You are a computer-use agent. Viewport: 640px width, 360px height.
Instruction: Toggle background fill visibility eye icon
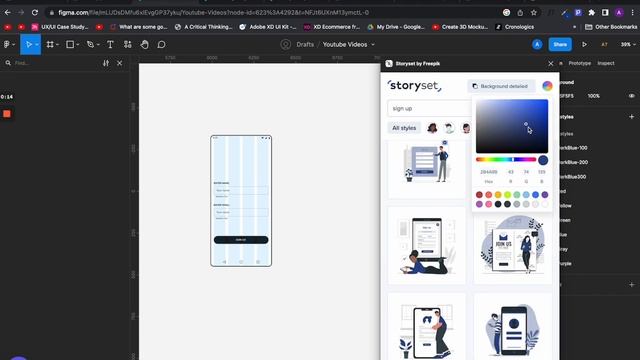click(631, 96)
